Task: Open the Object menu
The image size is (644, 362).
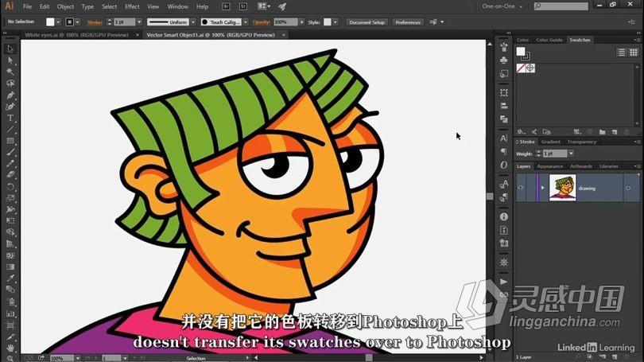Action: (x=65, y=6)
